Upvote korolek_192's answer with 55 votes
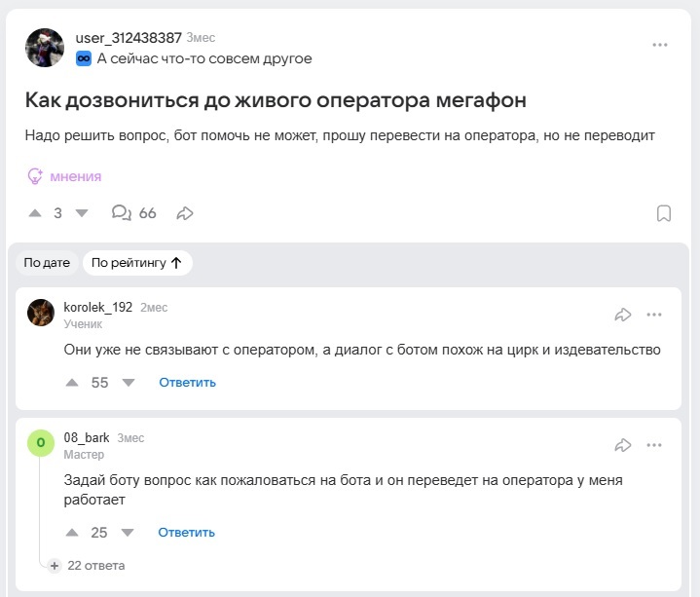This screenshot has width=700, height=597. pyautogui.click(x=72, y=383)
